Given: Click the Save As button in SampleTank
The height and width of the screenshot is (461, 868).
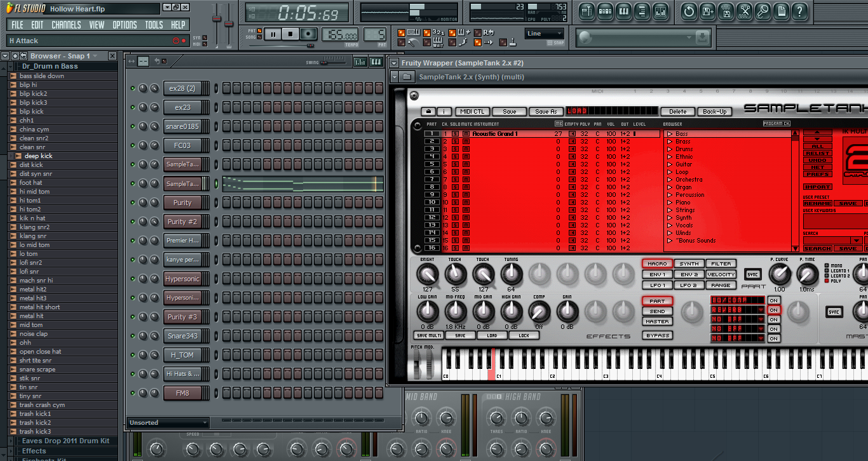Looking at the screenshot, I should 545,112.
